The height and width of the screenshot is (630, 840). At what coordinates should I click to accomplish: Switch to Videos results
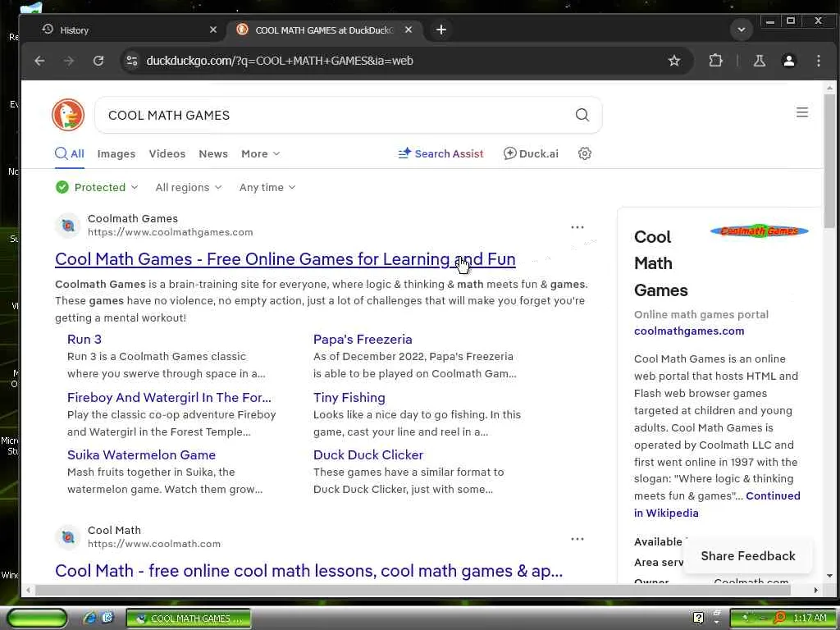tap(167, 153)
